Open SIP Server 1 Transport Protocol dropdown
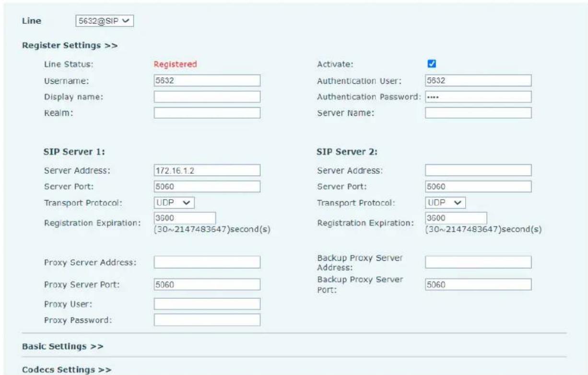588x375 pixels. 174,202
